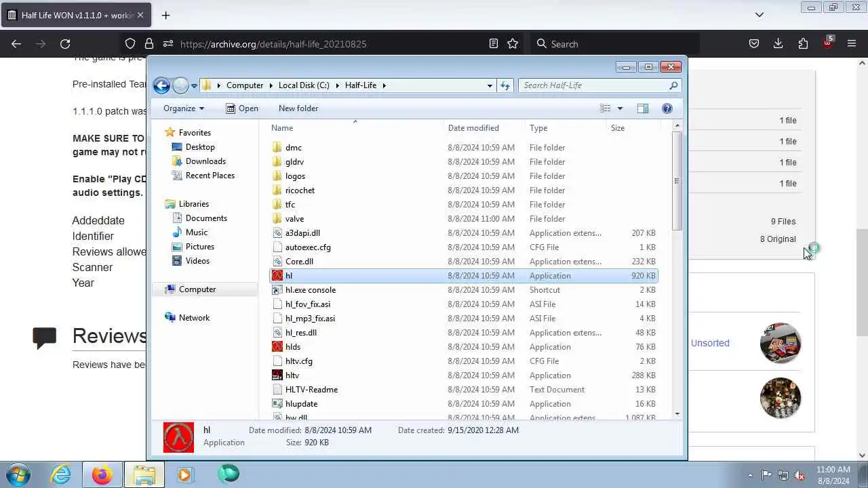This screenshot has width=868, height=488.
Task: Open the Organize menu
Action: coord(183,108)
